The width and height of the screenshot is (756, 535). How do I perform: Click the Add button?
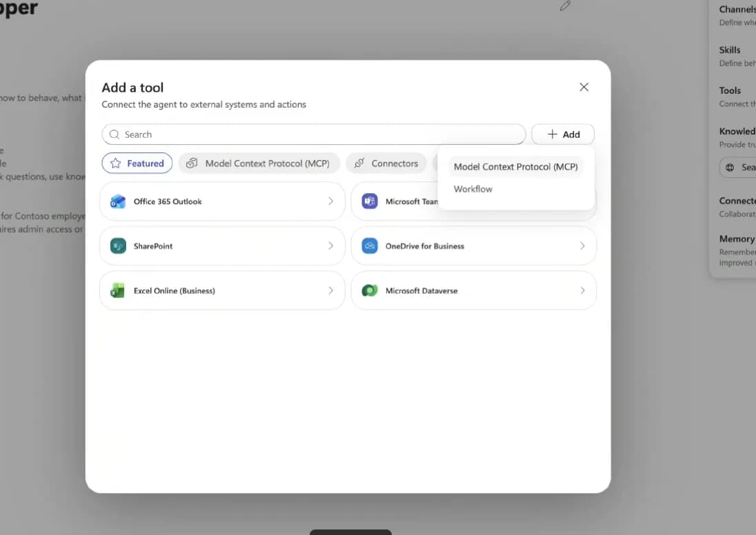point(563,134)
